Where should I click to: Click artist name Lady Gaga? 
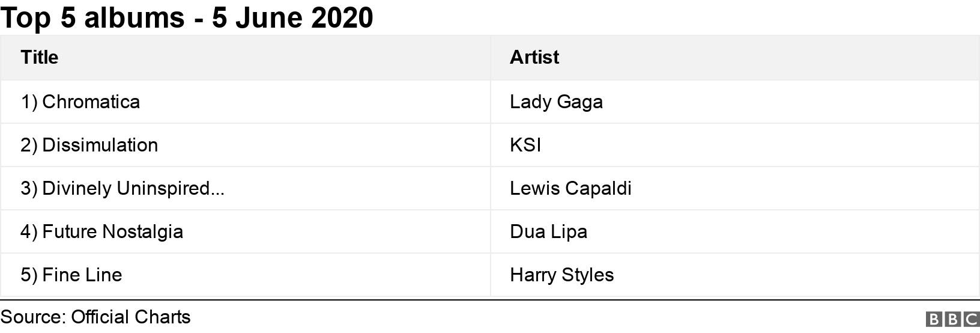coord(556,102)
